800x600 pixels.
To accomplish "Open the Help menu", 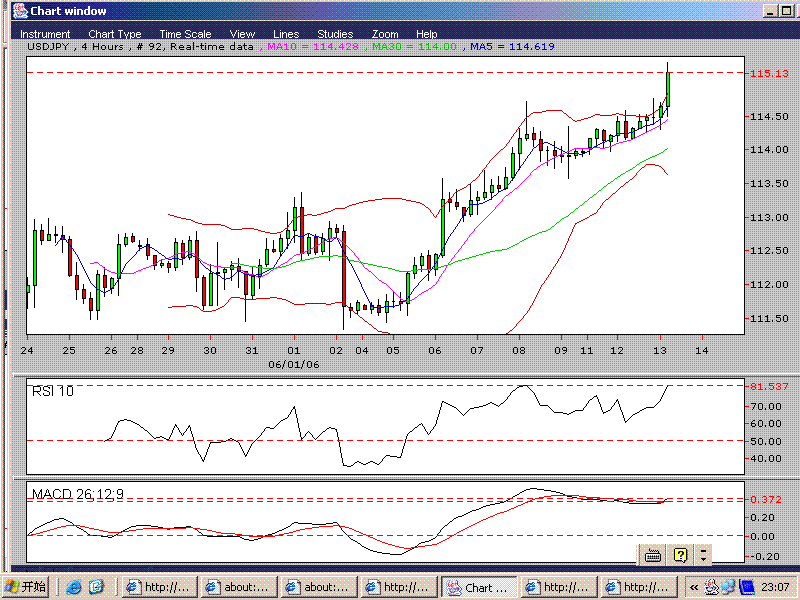I will click(427, 34).
